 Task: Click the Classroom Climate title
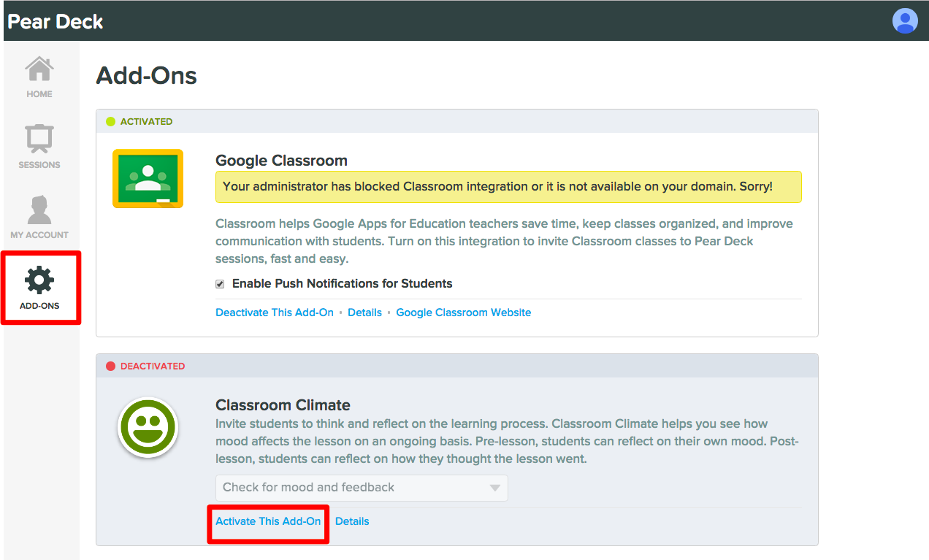[x=283, y=405]
